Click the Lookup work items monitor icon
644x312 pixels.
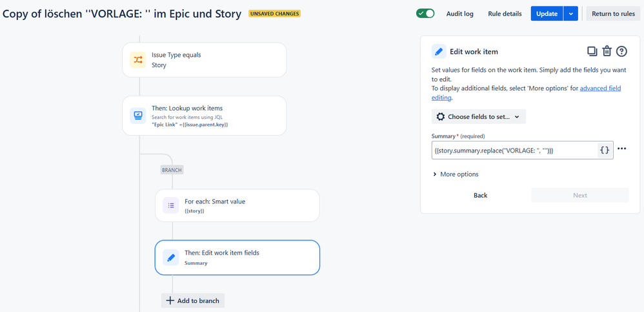138,116
